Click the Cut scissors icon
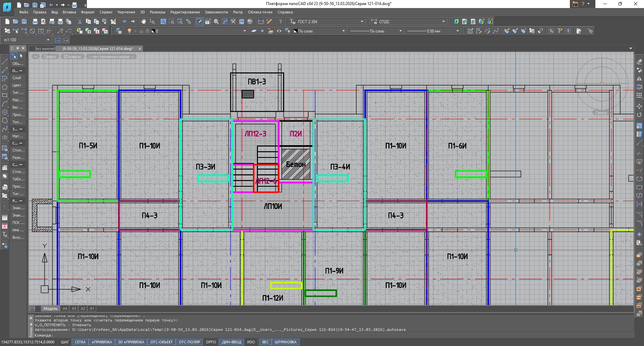This screenshot has width=644, height=346. 80,21
